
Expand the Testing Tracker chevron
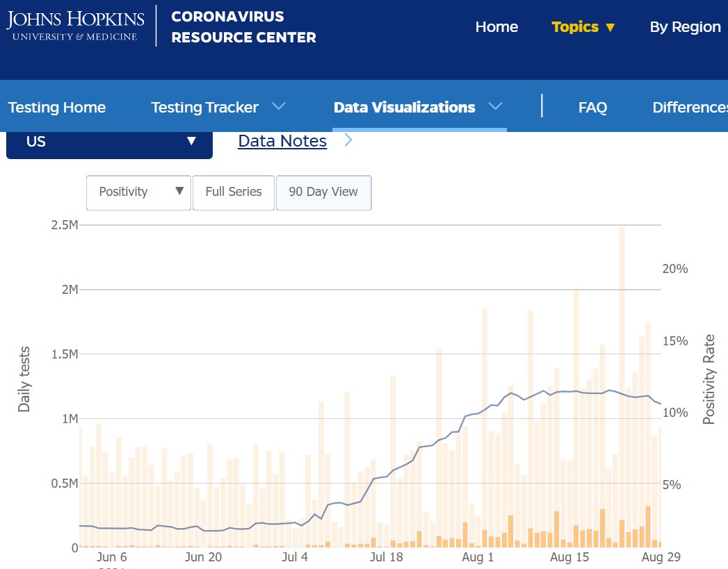279,106
